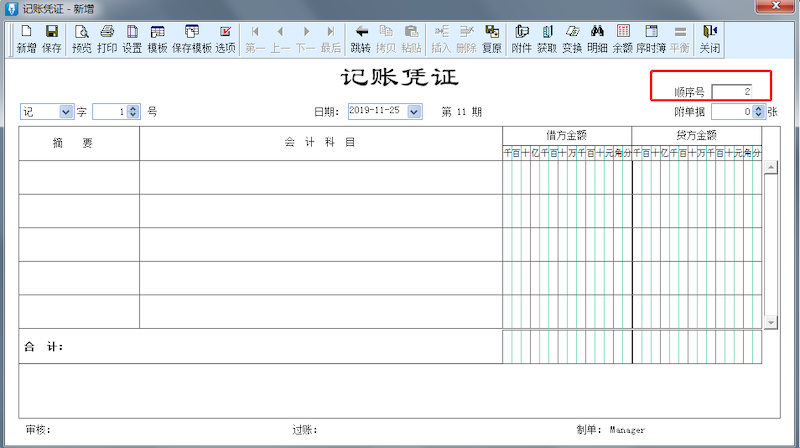Show account balance via 余额 icon
This screenshot has height=448, width=800.
[622, 39]
